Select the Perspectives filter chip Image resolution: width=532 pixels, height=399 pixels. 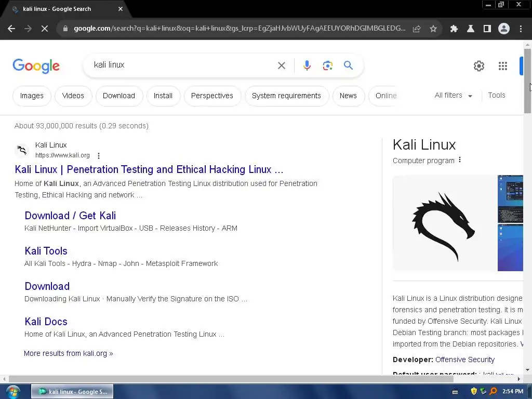[212, 96]
